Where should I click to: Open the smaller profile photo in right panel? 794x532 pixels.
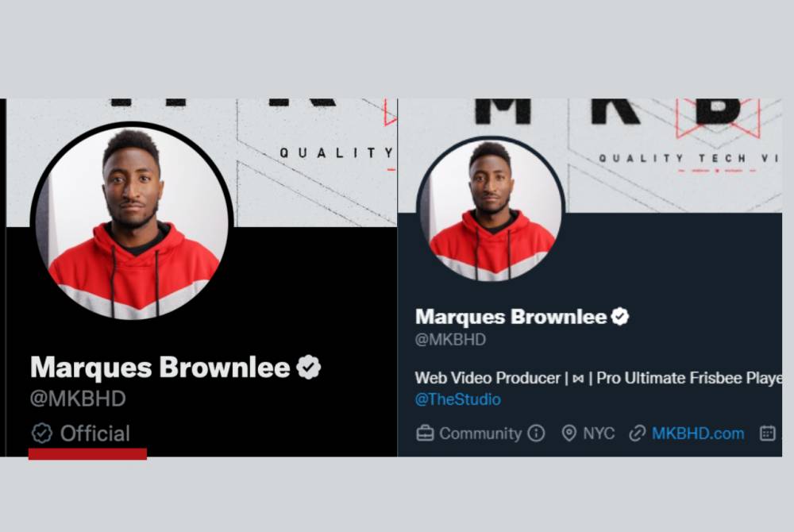(x=490, y=210)
